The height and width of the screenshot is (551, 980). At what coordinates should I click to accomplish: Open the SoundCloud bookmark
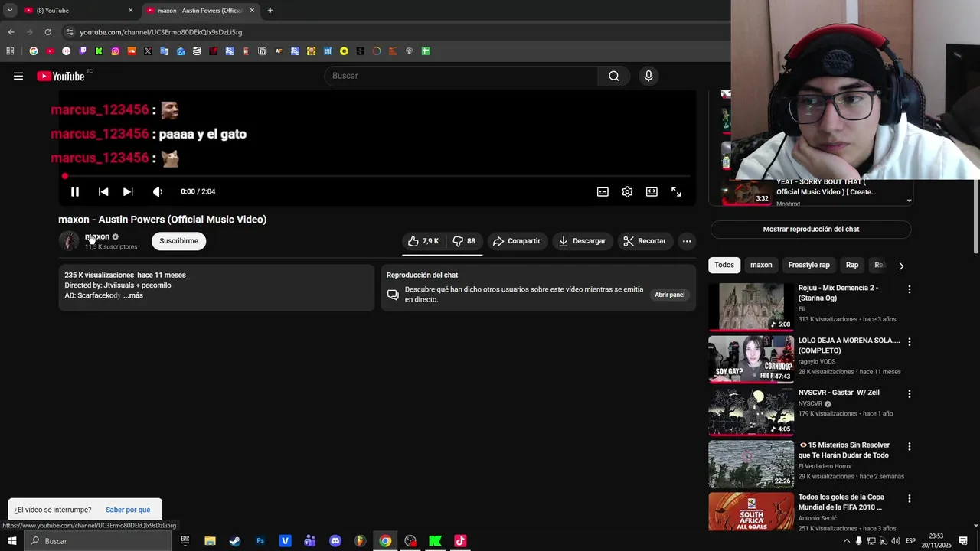click(x=132, y=51)
